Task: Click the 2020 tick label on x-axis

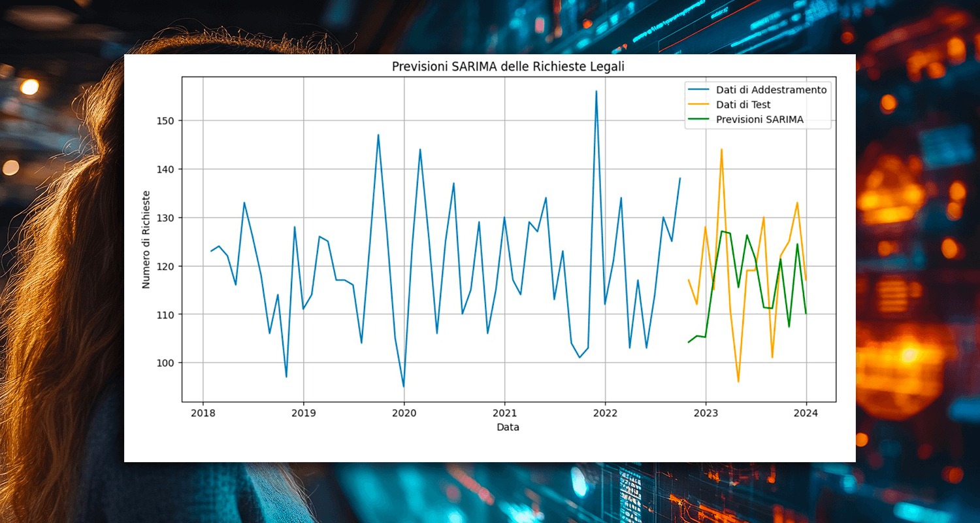Action: click(x=404, y=413)
